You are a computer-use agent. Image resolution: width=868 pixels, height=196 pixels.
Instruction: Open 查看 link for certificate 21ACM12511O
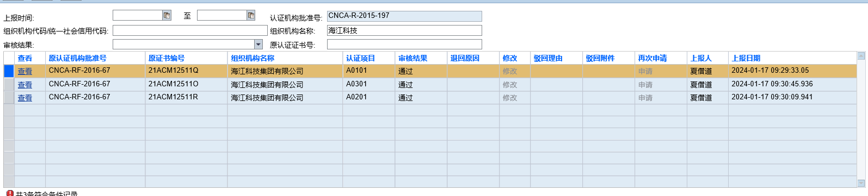tap(25, 85)
